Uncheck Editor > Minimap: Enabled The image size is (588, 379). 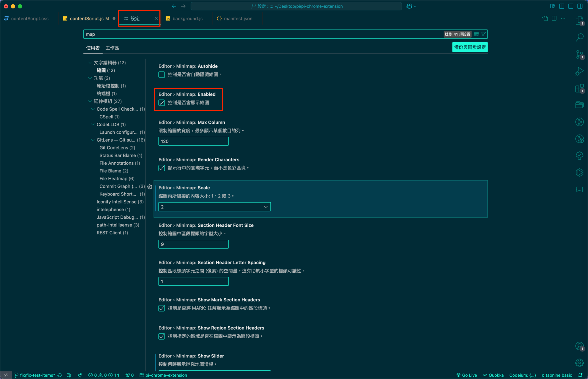coord(162,102)
